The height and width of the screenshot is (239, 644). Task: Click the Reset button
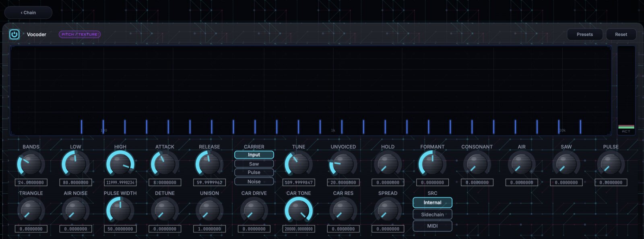tap(621, 35)
